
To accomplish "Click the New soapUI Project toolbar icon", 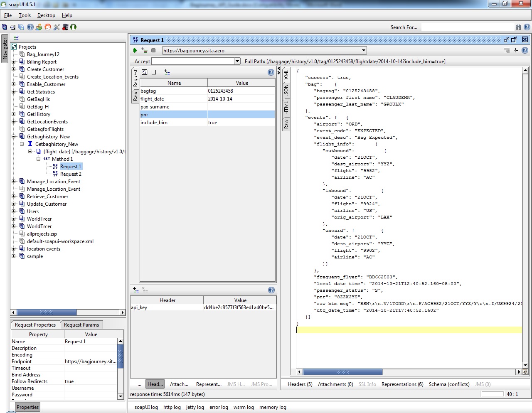I will (x=5, y=27).
